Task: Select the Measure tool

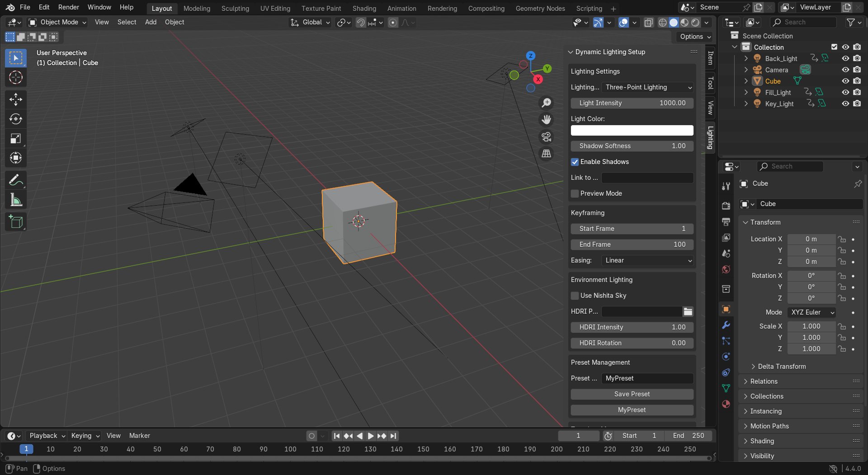Action: coord(16,200)
